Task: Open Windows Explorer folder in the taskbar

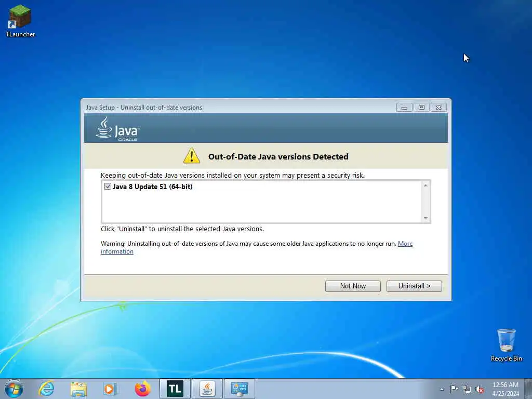Action: (x=78, y=389)
